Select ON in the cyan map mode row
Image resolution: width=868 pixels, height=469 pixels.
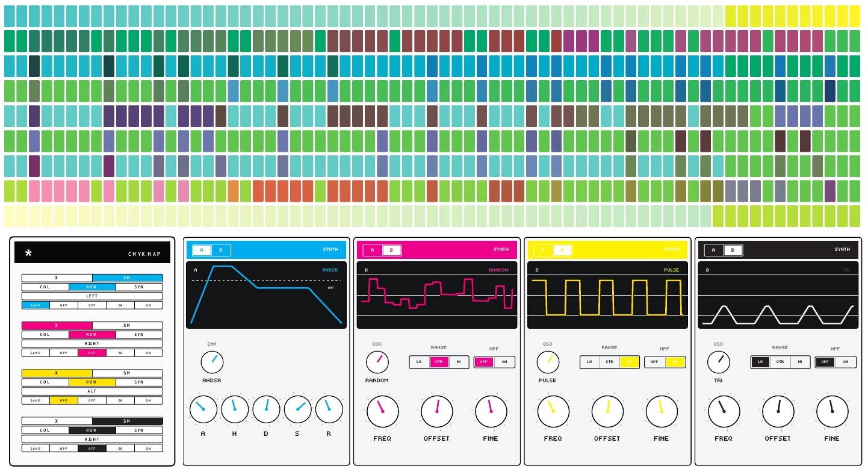(x=148, y=305)
